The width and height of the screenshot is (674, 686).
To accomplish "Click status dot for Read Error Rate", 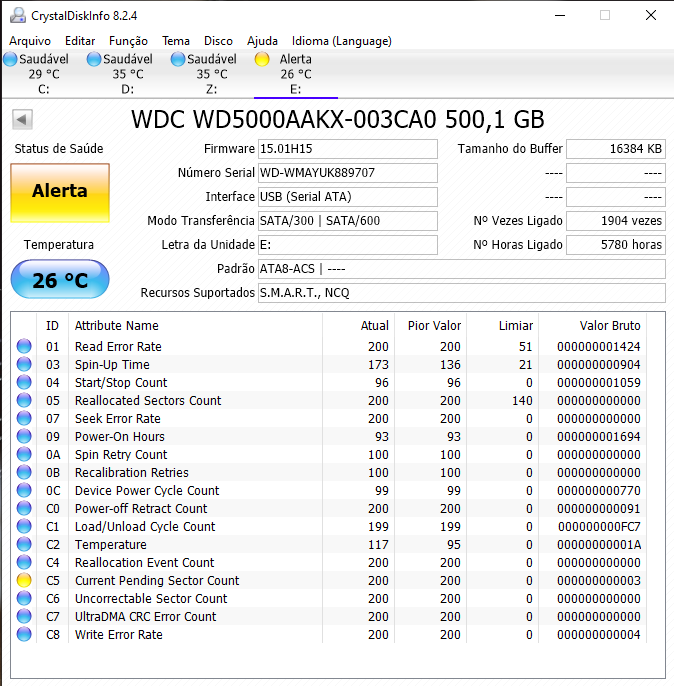I will pyautogui.click(x=24, y=346).
